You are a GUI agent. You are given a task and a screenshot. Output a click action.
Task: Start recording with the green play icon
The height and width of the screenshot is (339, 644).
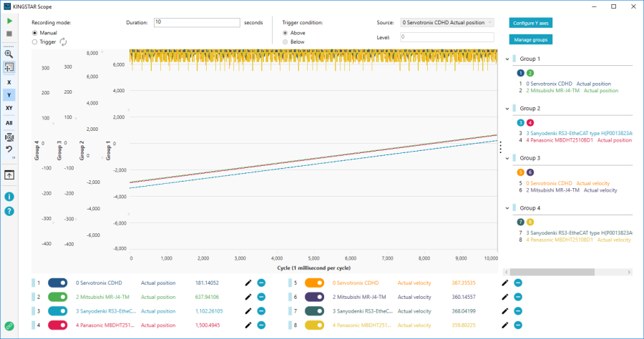(9, 22)
